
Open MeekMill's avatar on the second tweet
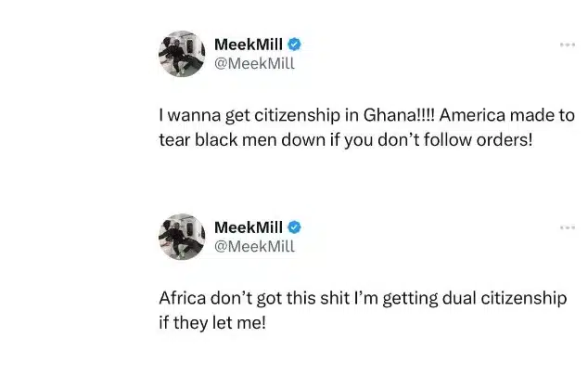(x=177, y=237)
